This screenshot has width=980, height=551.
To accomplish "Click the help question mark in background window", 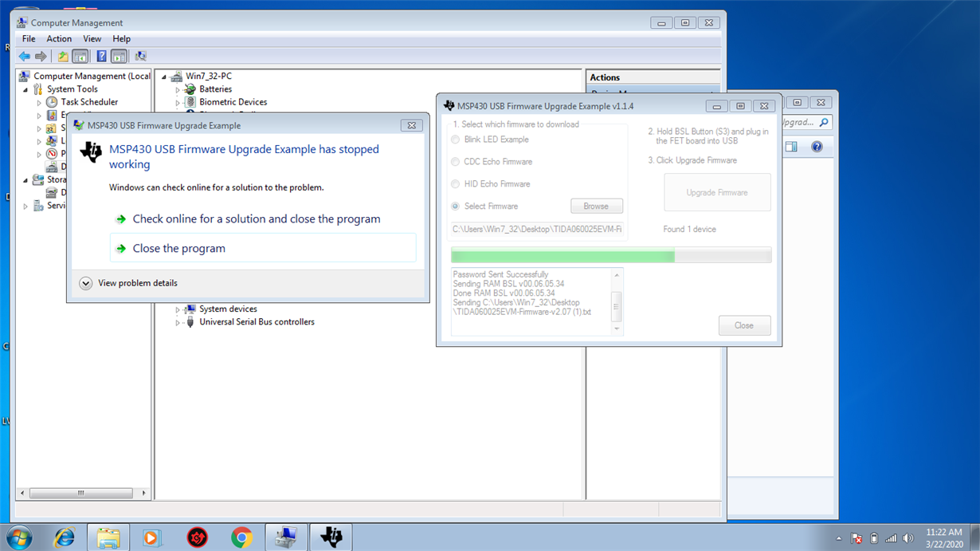I will (x=817, y=147).
